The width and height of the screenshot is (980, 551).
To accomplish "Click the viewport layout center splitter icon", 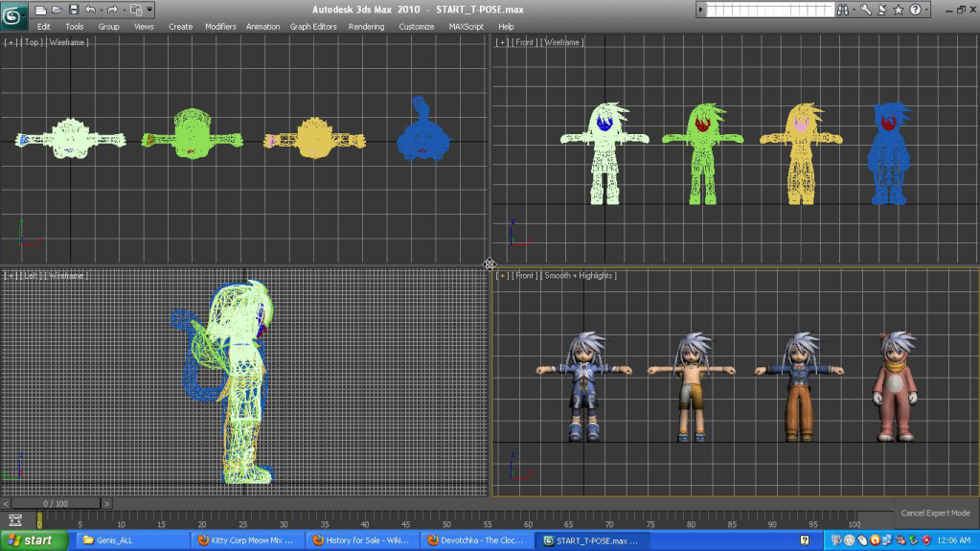I will click(490, 264).
